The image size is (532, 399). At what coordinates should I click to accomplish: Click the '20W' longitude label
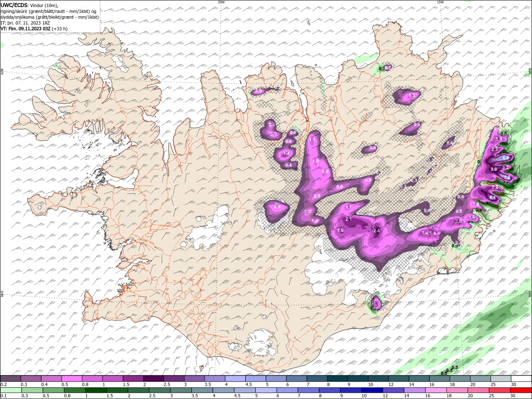(x=221, y=2)
